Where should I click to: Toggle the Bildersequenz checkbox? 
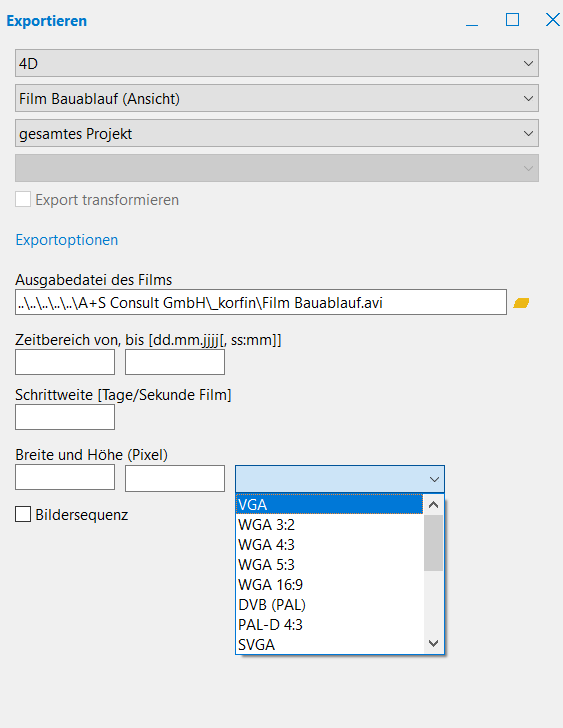(23, 514)
